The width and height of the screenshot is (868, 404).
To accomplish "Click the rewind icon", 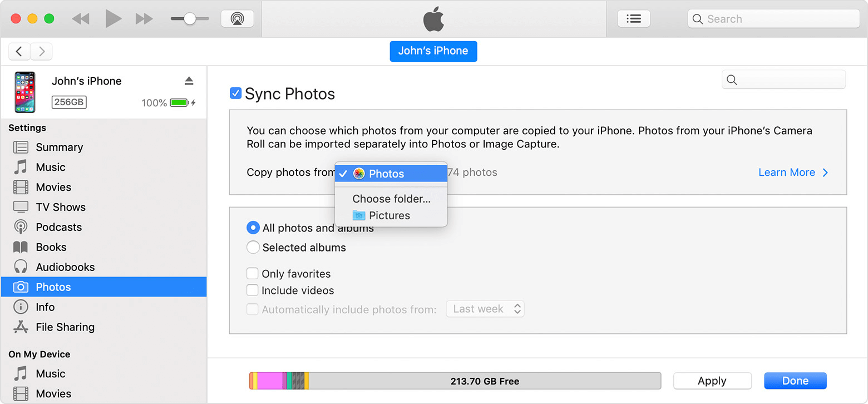I will point(81,19).
